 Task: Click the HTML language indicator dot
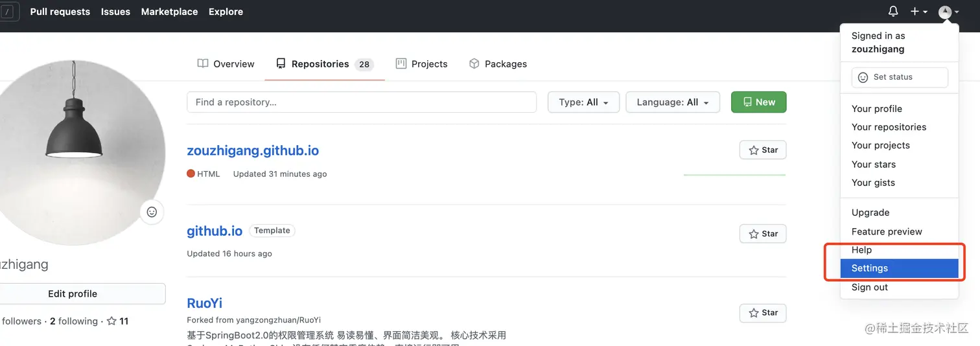[191, 174]
